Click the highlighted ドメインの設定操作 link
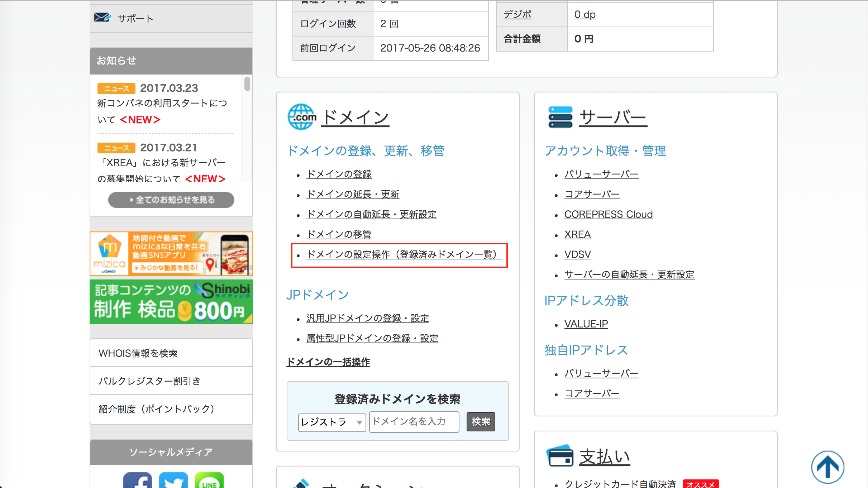The height and width of the screenshot is (488, 868). coord(401,255)
